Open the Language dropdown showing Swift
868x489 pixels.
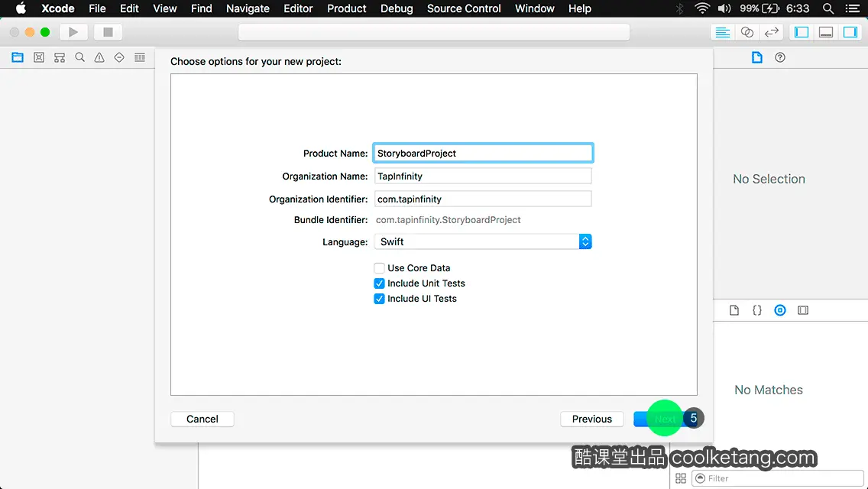tap(483, 241)
